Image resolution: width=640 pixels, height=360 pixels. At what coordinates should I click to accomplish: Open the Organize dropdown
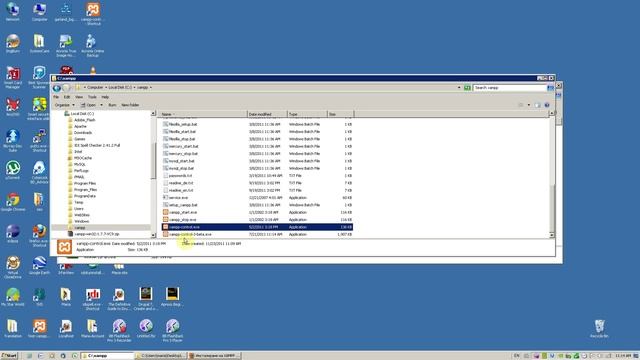64,105
